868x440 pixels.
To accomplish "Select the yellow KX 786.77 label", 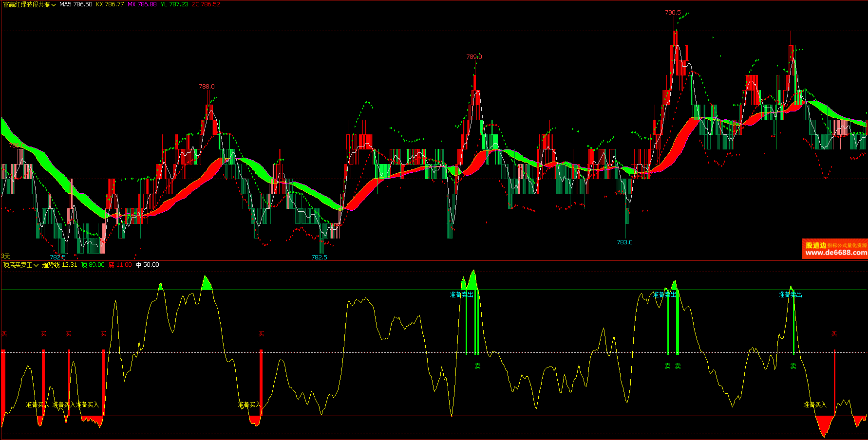I will tap(110, 4).
